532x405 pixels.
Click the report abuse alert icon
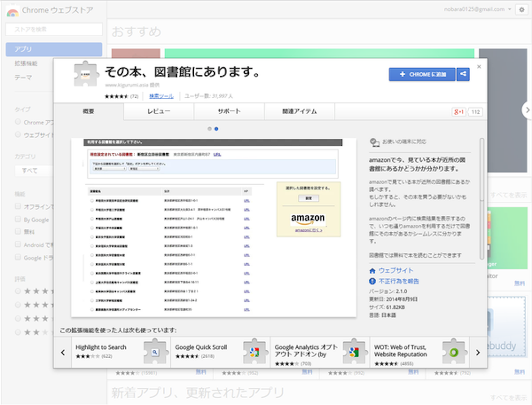372,281
